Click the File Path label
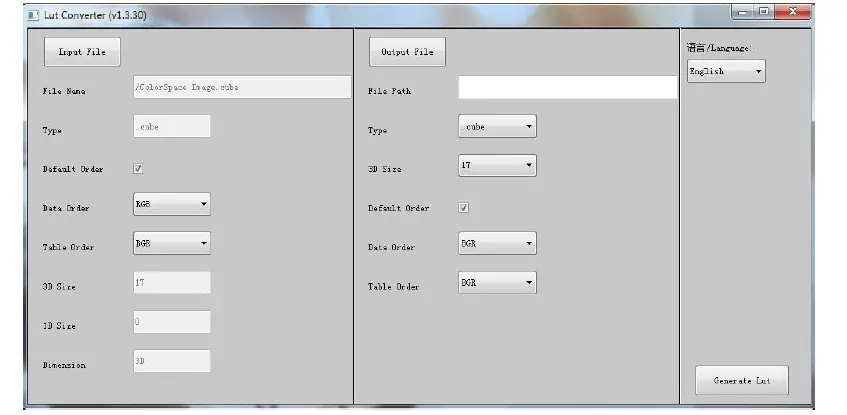This screenshot has height=415, width=847. click(389, 91)
